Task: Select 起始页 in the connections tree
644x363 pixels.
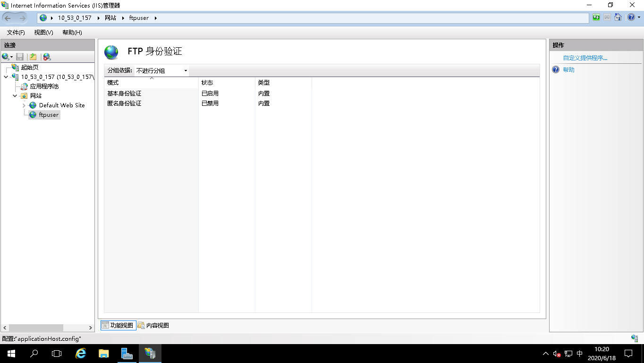Action: coord(30,68)
